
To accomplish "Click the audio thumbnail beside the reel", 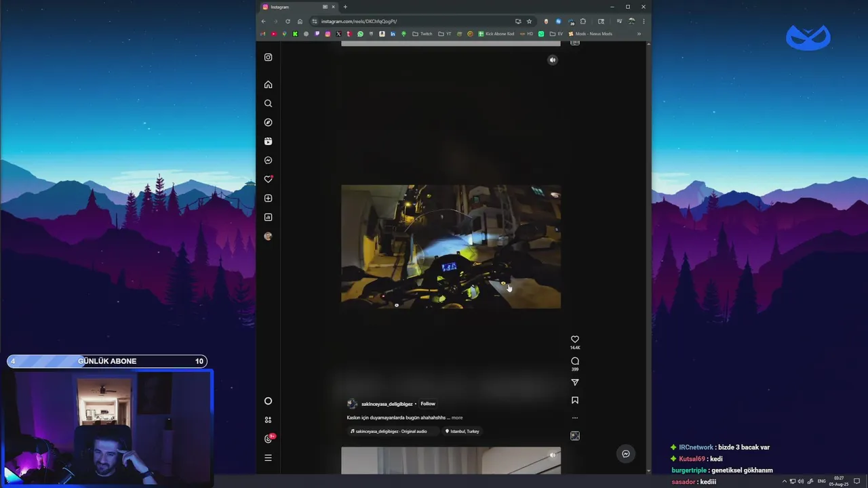I will click(574, 436).
